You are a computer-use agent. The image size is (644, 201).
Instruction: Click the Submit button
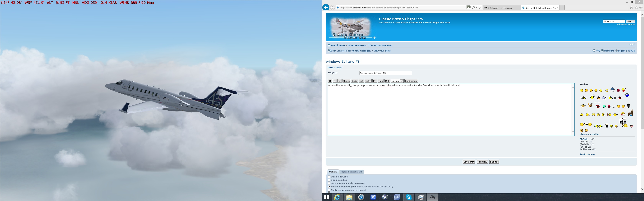click(x=494, y=162)
